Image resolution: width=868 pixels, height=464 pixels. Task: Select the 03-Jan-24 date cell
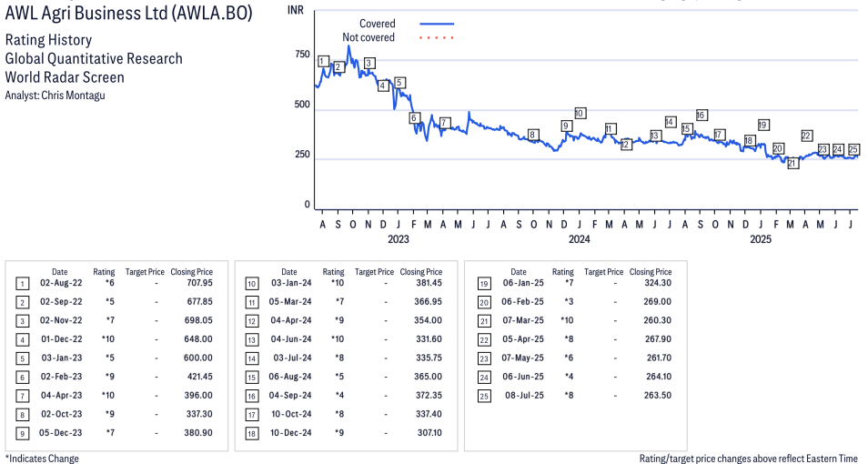click(291, 283)
